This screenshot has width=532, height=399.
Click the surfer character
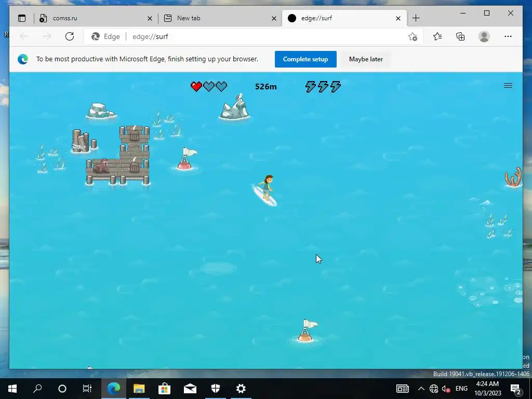coord(265,190)
